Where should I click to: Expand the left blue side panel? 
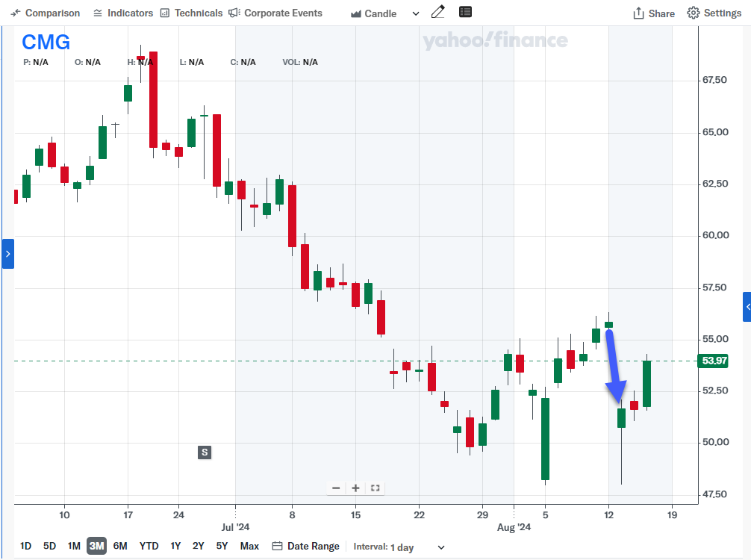(x=7, y=254)
